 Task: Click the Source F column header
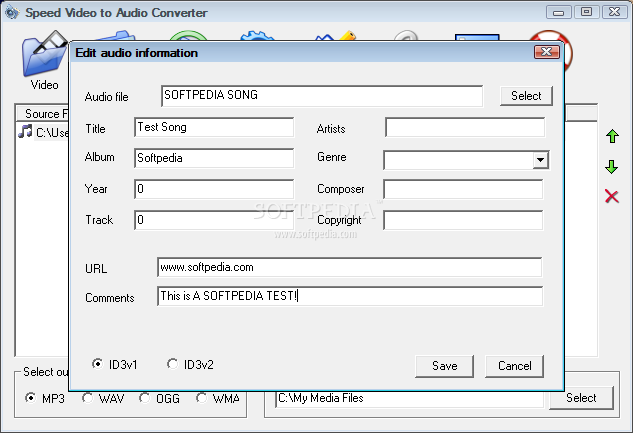pyautogui.click(x=43, y=114)
